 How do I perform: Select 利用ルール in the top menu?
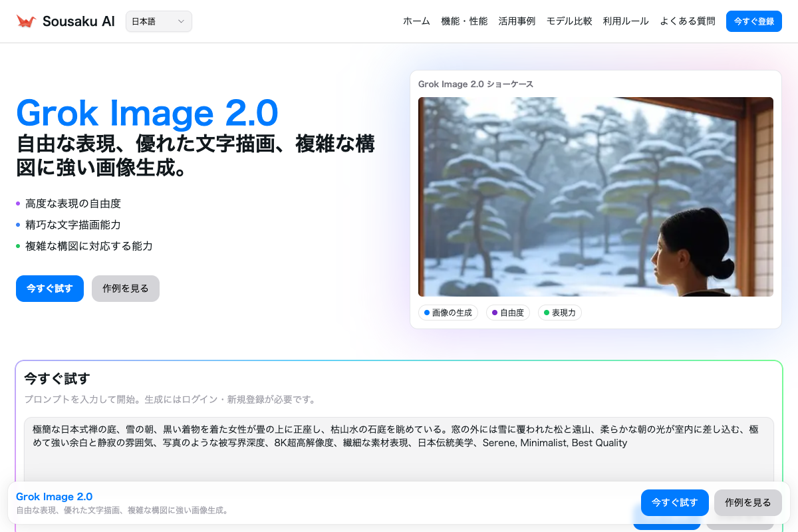pos(626,21)
